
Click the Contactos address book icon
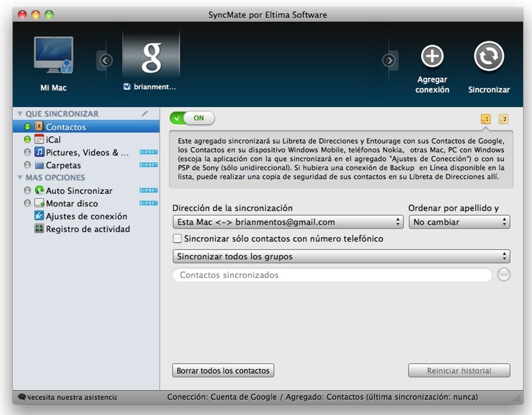click(39, 126)
